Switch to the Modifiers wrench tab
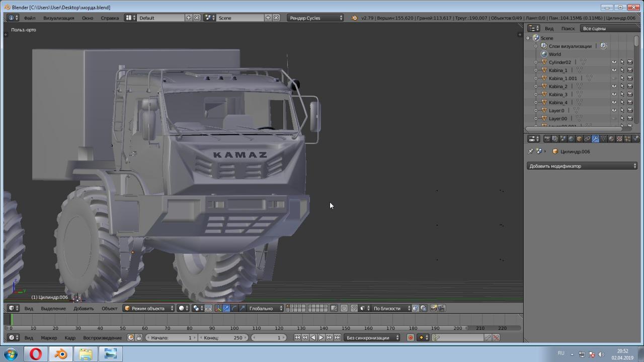The height and width of the screenshot is (362, 644). [595, 139]
